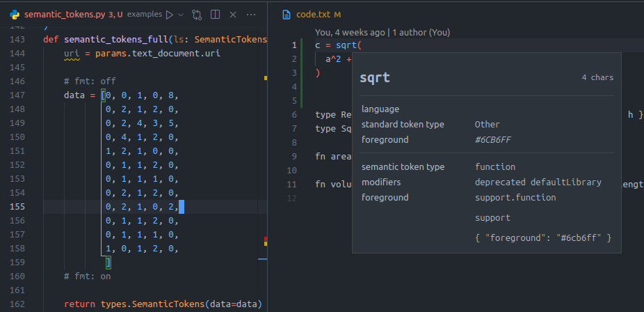Viewport: 644px width, 312px height.
Task: Open run options dropdown arrow beside play button
Action: tap(180, 15)
